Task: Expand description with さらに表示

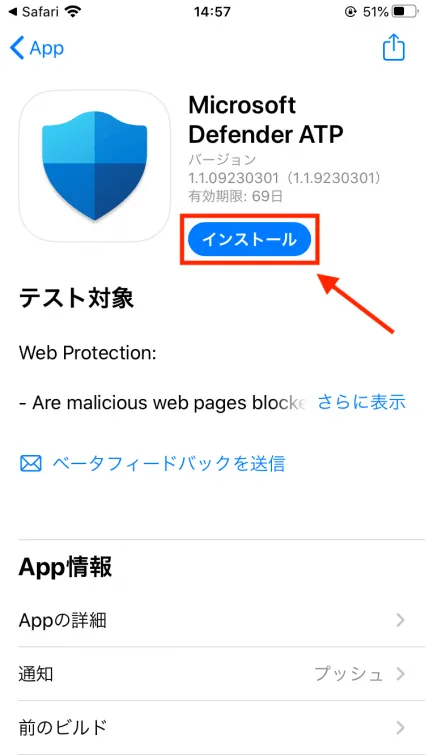Action: click(x=361, y=402)
